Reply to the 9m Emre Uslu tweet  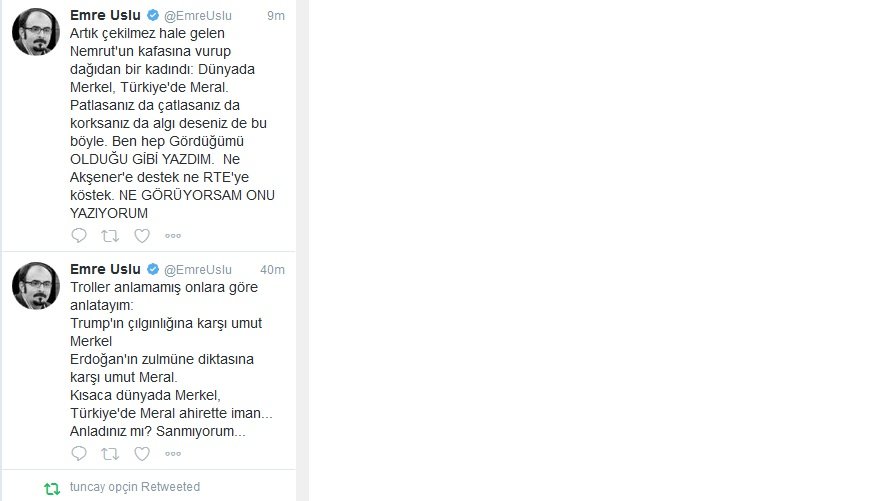(x=79, y=236)
